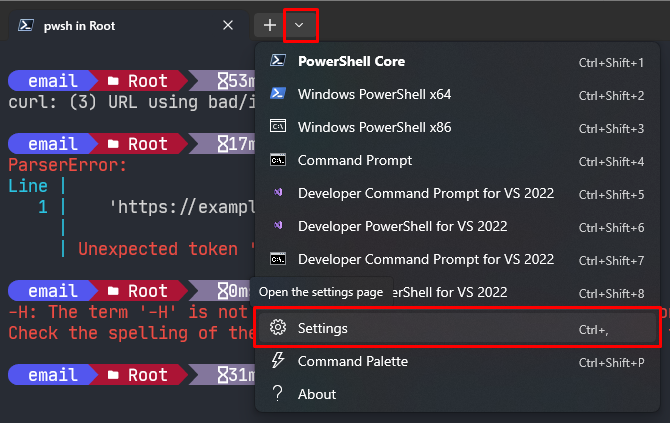Launch Command Prompt profile
Viewport: 670px width, 423px height.
(x=458, y=160)
